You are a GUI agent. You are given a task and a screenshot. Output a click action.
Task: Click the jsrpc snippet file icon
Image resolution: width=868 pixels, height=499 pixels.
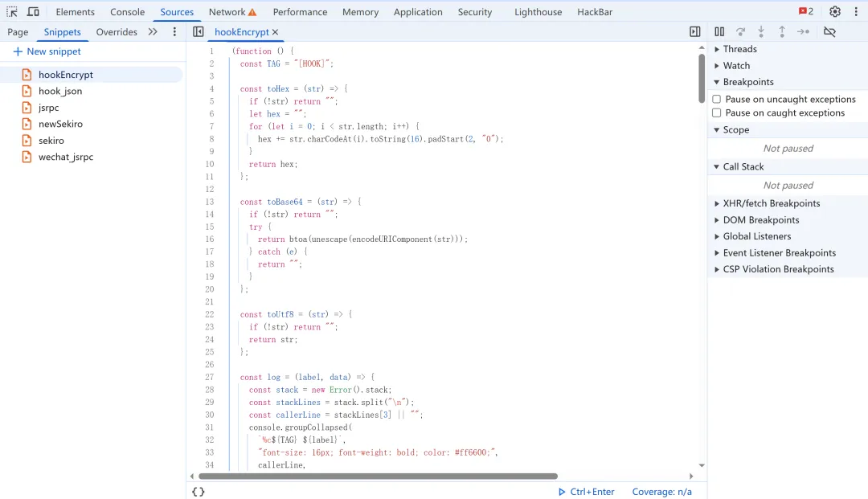point(27,108)
